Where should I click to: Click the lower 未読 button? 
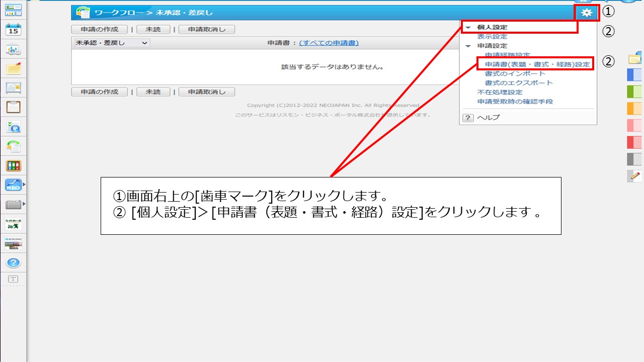click(153, 92)
